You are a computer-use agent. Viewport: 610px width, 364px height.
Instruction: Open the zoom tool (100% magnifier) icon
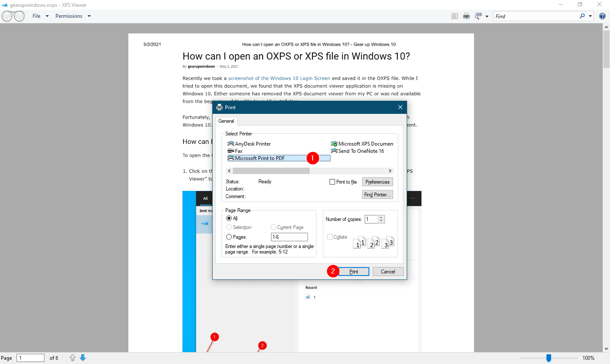point(478,16)
